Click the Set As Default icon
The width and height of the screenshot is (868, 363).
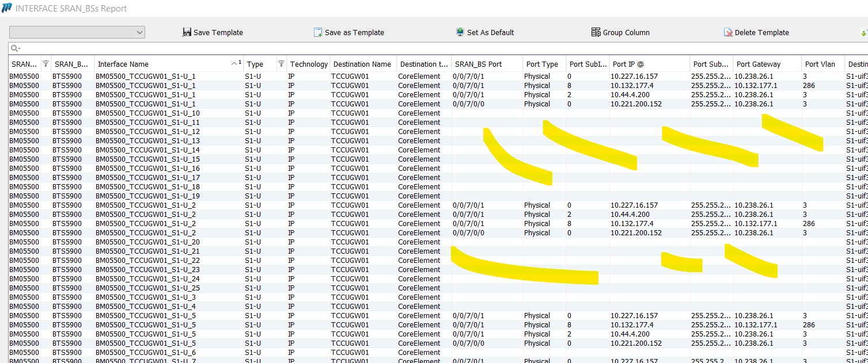[460, 33]
